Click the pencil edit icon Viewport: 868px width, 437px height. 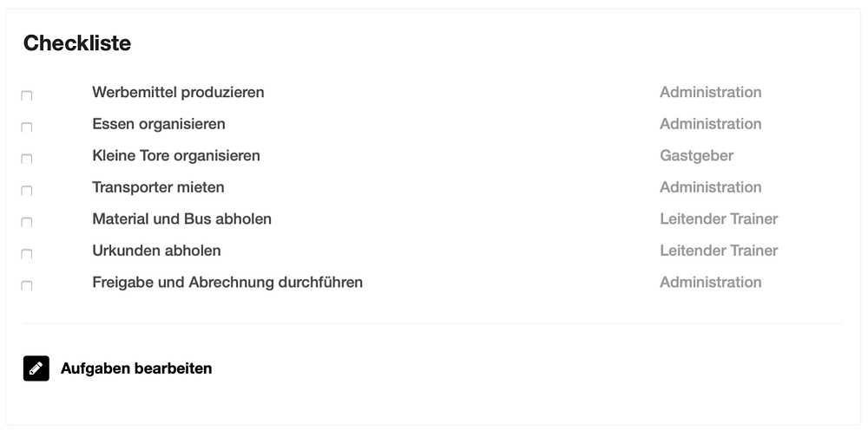tap(36, 369)
